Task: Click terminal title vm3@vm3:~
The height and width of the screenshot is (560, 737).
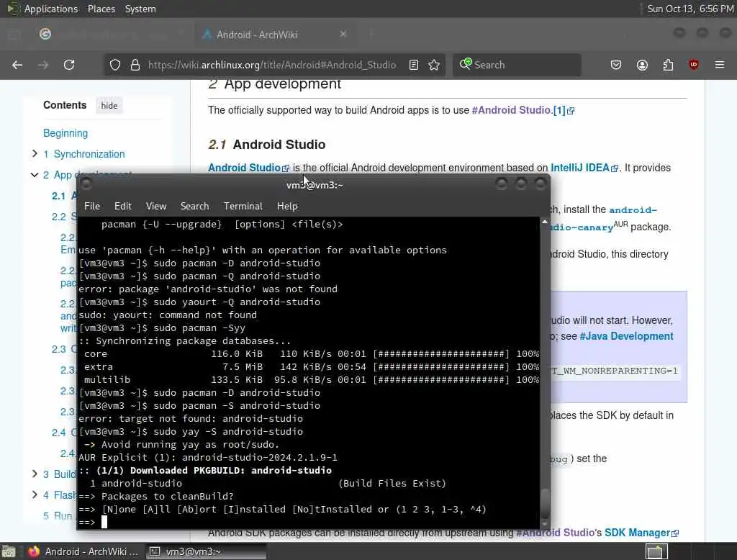Action: coord(315,185)
